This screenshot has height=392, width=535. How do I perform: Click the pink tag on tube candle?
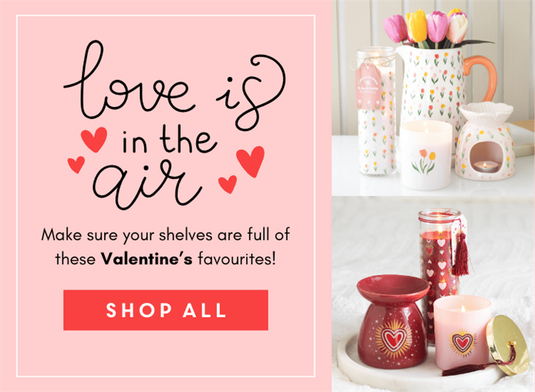click(369, 87)
